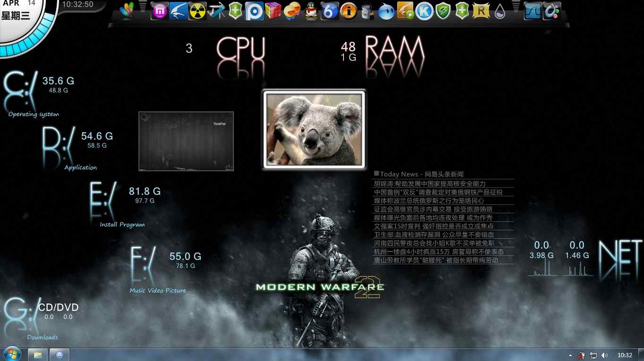
Task: Open the MSN butterfly icon in dock
Action: [x=127, y=10]
